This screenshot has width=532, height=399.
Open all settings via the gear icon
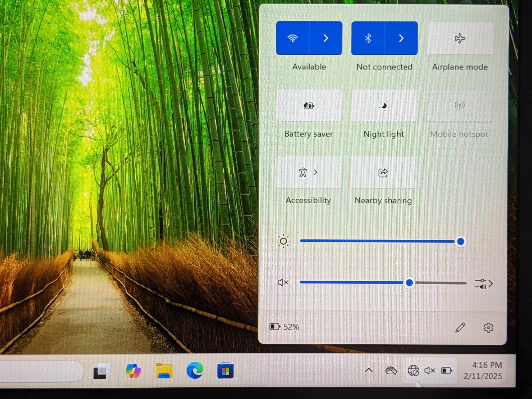point(488,328)
